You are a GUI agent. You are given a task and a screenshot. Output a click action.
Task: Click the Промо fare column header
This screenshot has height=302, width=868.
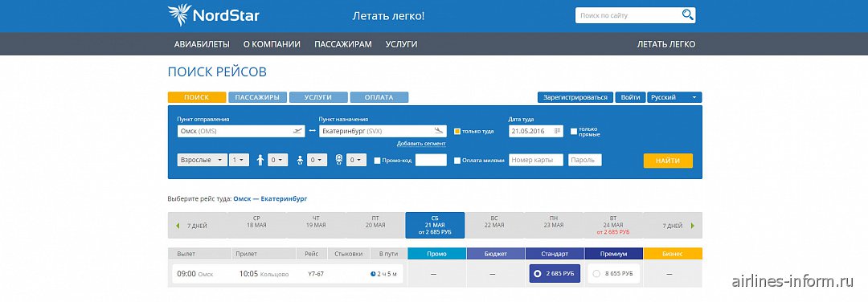[x=436, y=254]
